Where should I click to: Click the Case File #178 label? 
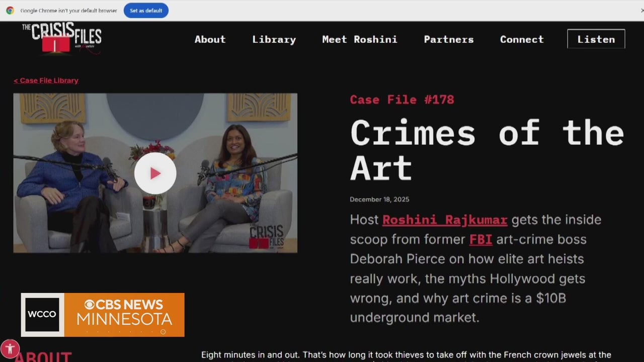coord(401,100)
